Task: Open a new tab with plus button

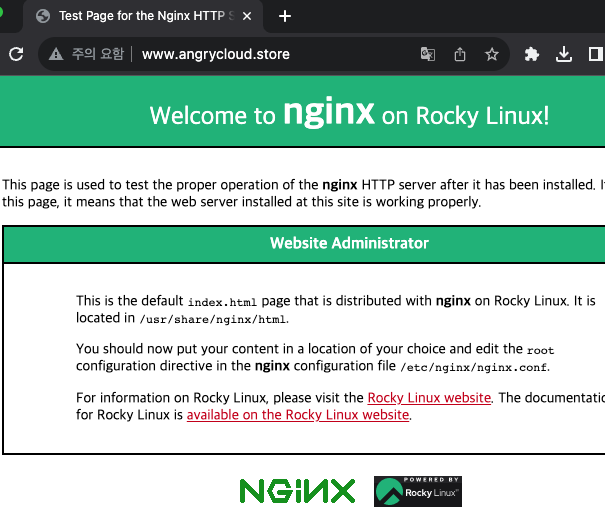Action: [x=284, y=16]
